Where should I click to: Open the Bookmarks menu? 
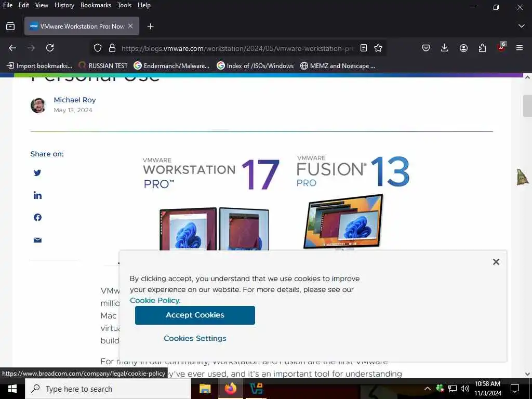pos(96,5)
